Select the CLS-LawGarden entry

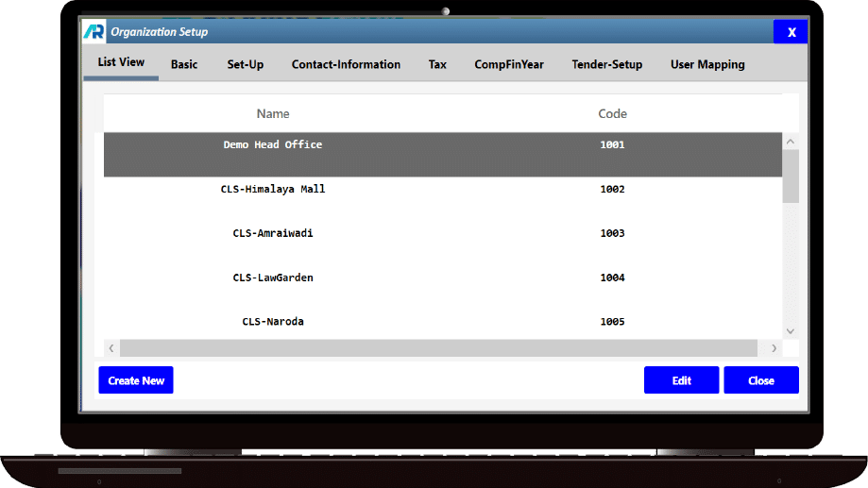pyautogui.click(x=273, y=278)
